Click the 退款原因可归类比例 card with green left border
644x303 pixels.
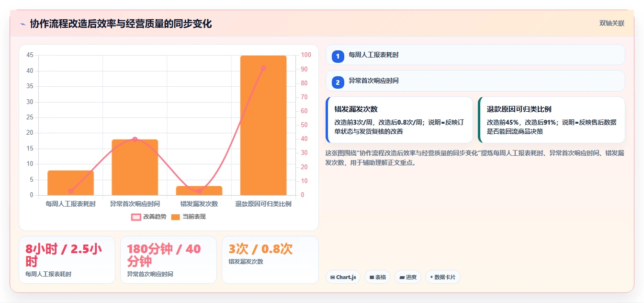coord(552,120)
